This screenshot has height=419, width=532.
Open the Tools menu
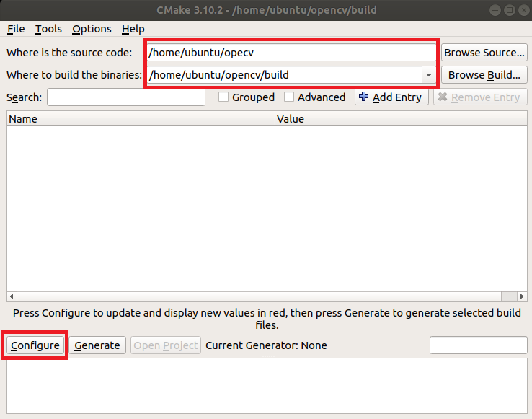[x=48, y=29]
